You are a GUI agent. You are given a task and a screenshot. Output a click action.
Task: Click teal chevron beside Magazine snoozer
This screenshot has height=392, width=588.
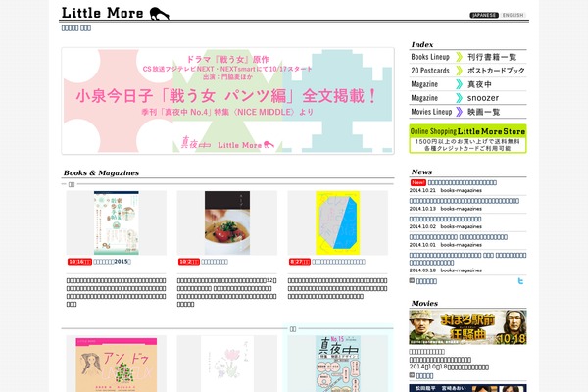click(459, 98)
